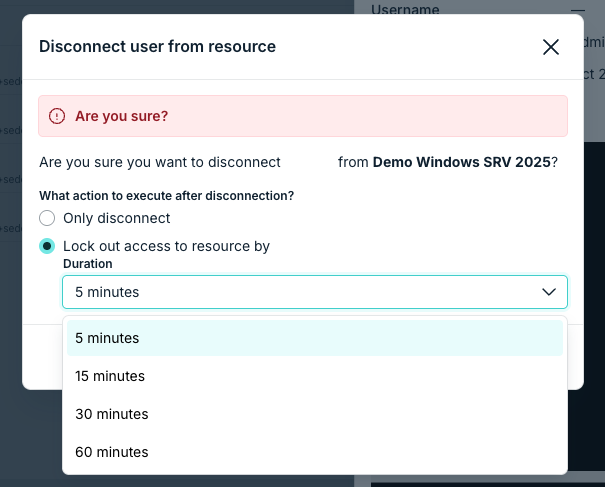
Task: Click the 'Are you sure?' alert heading
Action: point(122,116)
